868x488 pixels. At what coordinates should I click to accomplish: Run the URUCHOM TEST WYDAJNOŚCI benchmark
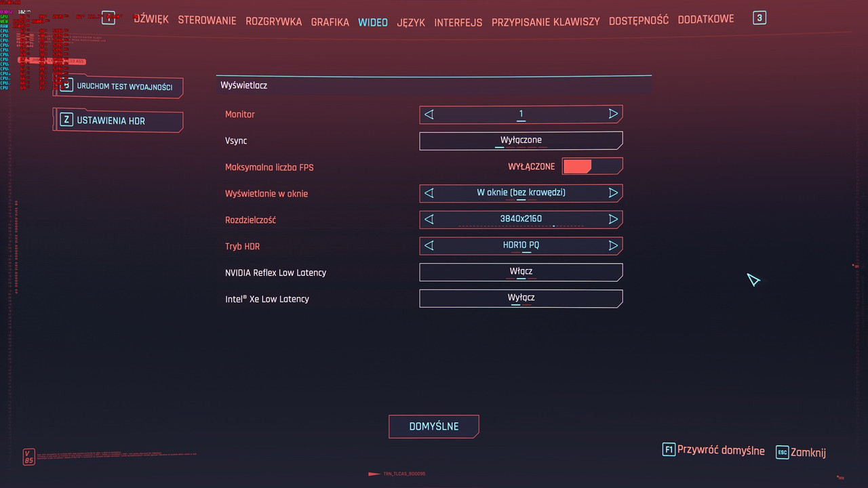coord(118,87)
